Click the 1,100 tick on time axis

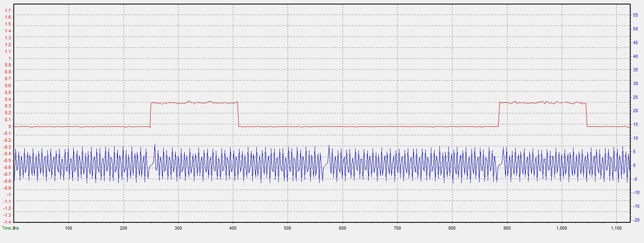tap(616, 228)
